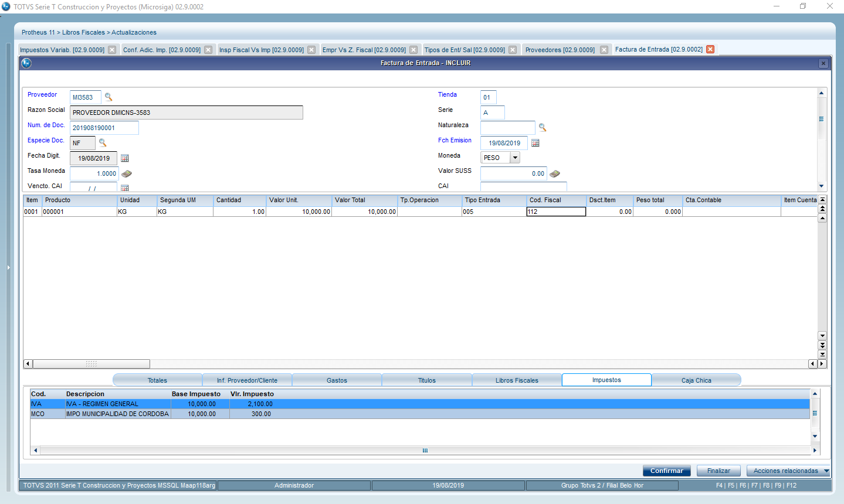Click items grid horizontal scrollbar thumb

(x=91, y=364)
